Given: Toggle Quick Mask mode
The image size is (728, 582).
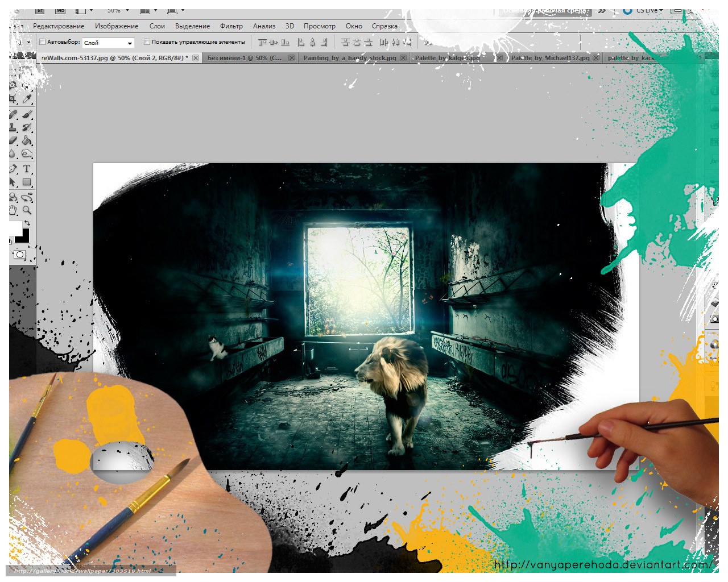Looking at the screenshot, I should point(19,255).
